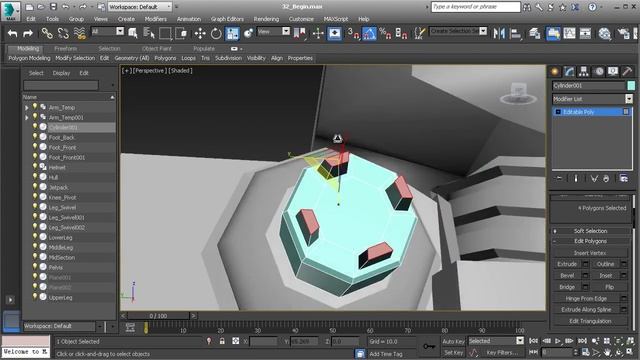Toggle the Auto Key button
This screenshot has width=640, height=360.
coord(453,341)
